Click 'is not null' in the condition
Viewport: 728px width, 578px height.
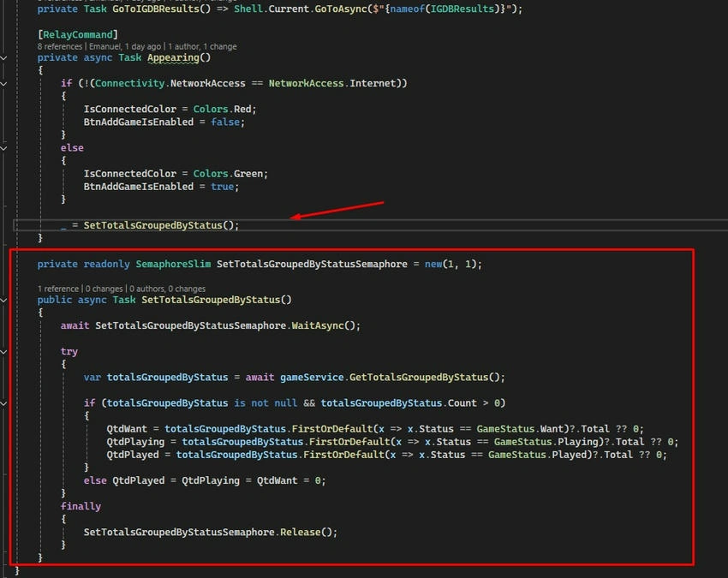click(266, 403)
